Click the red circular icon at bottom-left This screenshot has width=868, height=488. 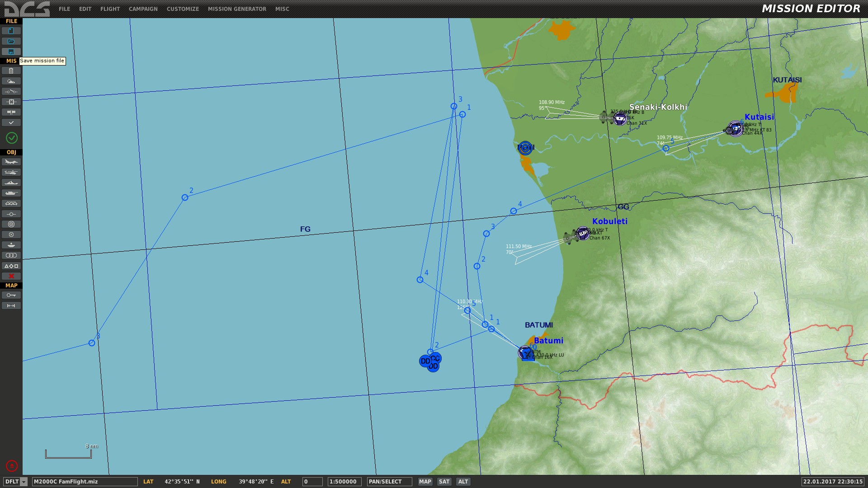pos(12,465)
